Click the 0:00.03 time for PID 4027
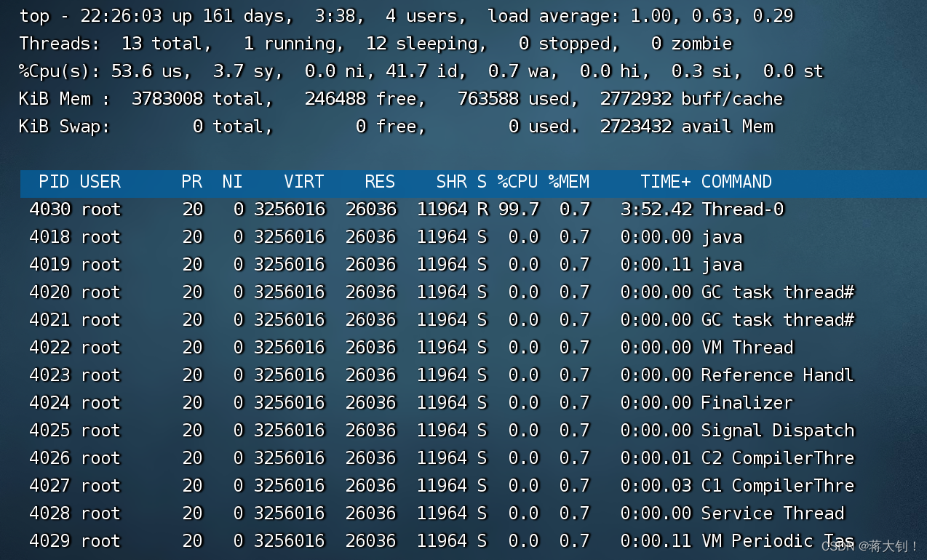The height and width of the screenshot is (560, 927). point(656,486)
